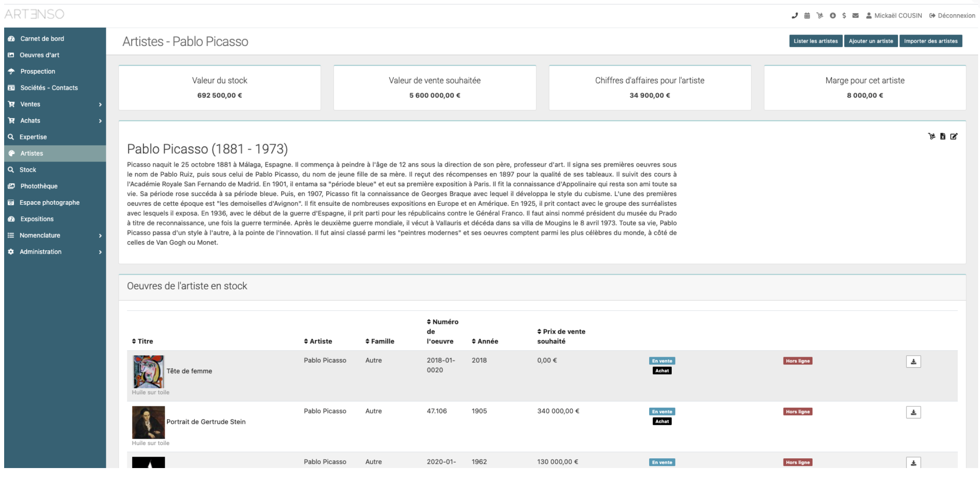Click Hors ligne badge for Tête de femme
980x486 pixels.
[x=798, y=361]
